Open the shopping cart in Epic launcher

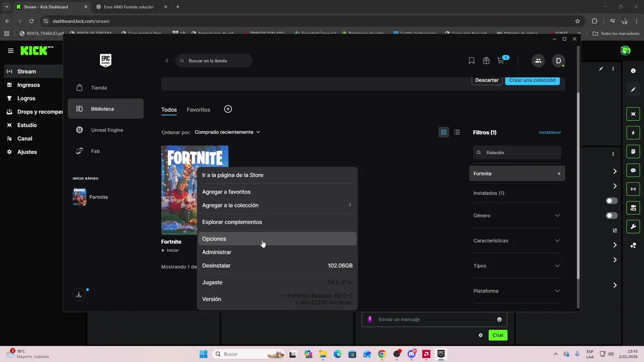(501, 60)
